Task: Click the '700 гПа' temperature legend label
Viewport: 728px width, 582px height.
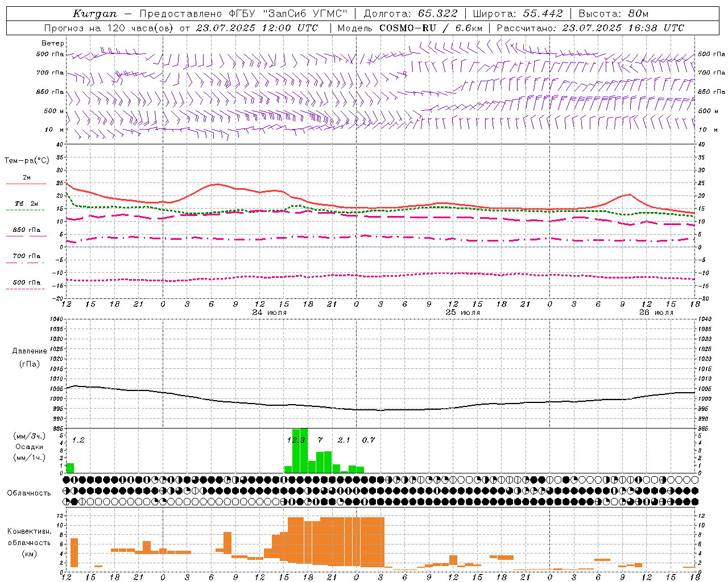Action: click(x=27, y=256)
